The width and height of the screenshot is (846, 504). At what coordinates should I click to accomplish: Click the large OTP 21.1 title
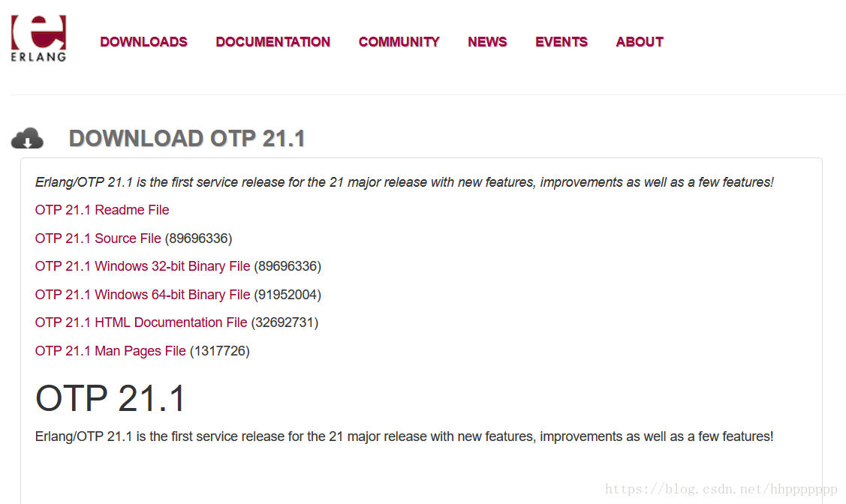110,399
